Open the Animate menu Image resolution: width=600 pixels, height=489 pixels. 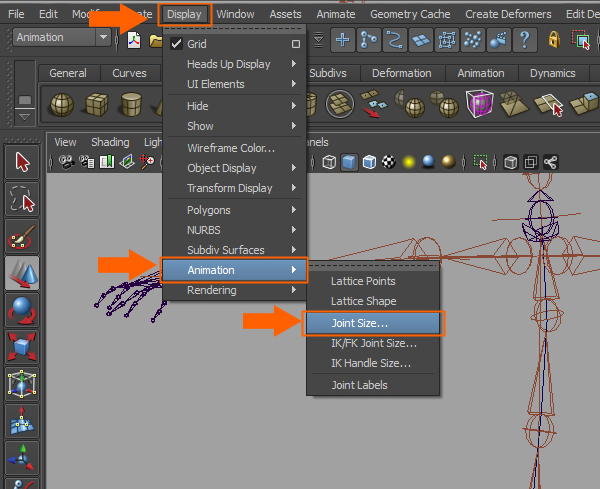tap(336, 14)
